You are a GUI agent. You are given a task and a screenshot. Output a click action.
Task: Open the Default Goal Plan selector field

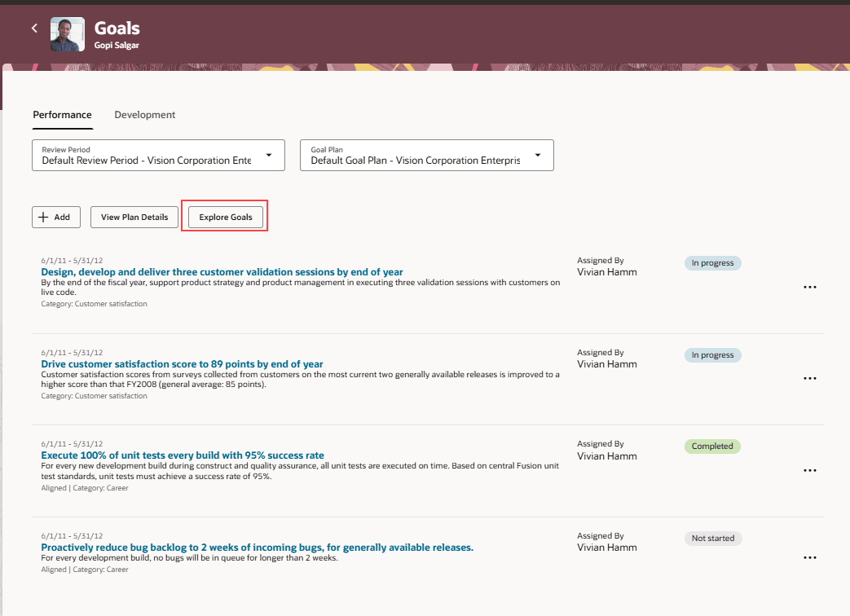point(424,160)
